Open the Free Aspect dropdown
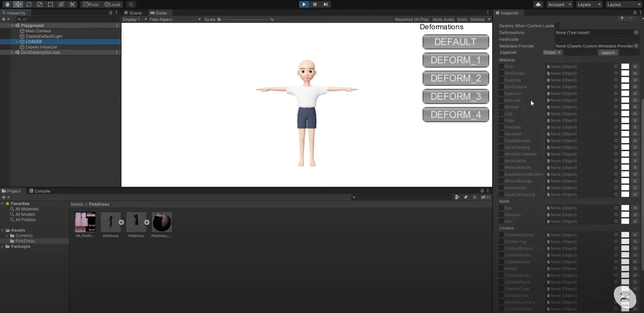This screenshot has height=313, width=644. click(x=175, y=19)
